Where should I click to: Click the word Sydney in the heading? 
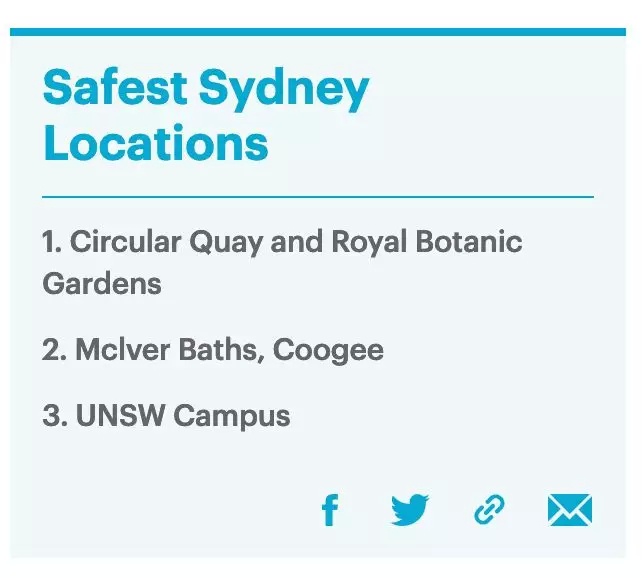tap(284, 89)
